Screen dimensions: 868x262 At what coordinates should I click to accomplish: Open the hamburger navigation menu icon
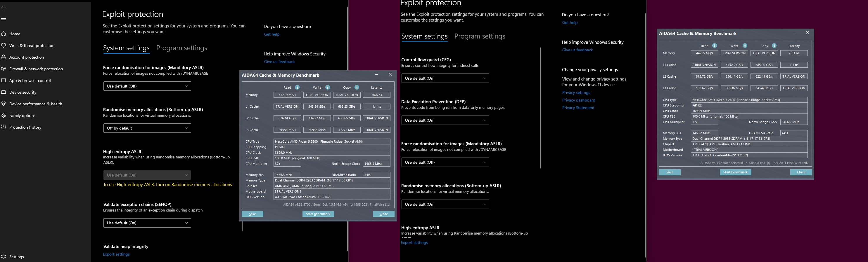[x=4, y=20]
